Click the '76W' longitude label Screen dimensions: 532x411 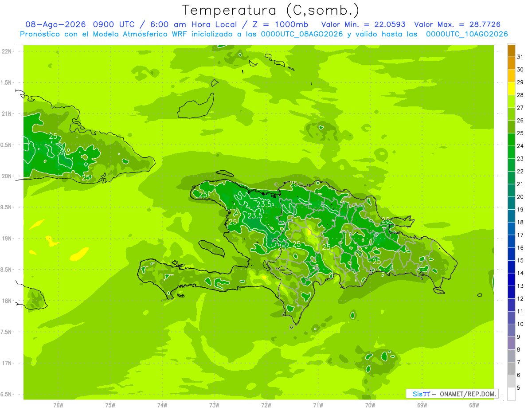pos(58,405)
